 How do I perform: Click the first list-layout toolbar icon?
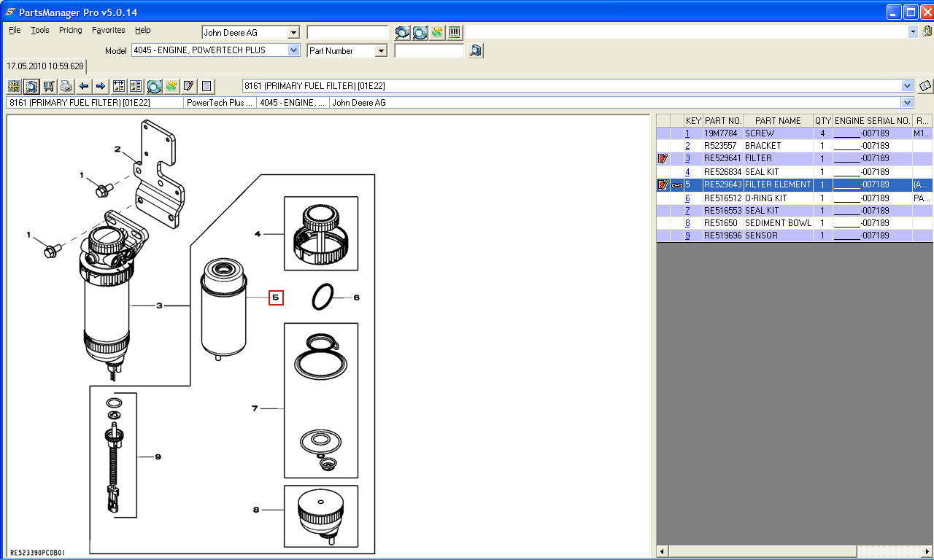(x=119, y=86)
